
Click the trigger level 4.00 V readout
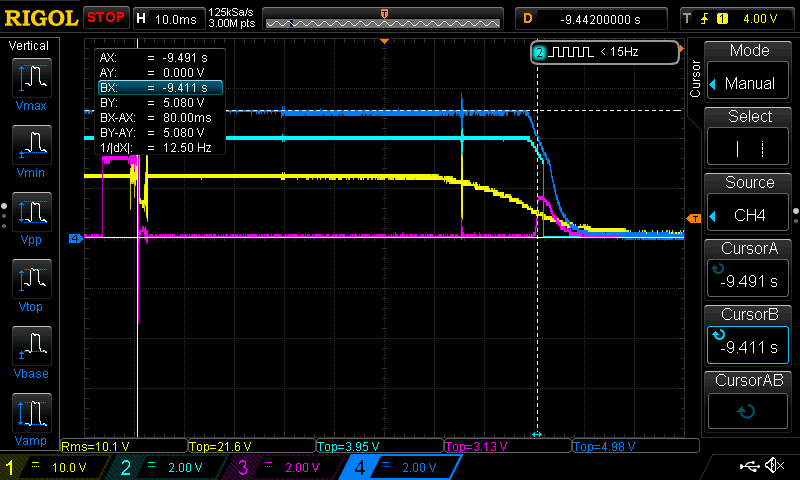[x=760, y=19]
